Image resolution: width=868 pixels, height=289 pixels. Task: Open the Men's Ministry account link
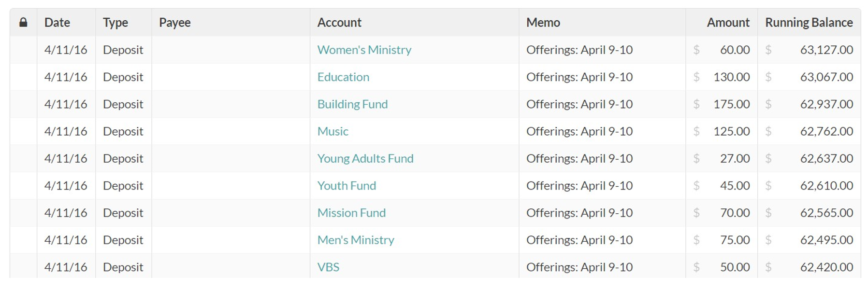coord(356,240)
